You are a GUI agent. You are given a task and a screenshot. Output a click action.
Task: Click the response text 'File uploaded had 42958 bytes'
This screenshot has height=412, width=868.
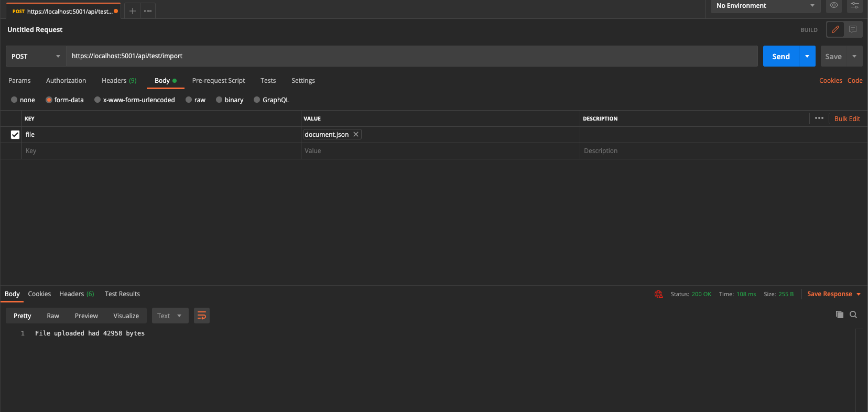click(x=90, y=333)
